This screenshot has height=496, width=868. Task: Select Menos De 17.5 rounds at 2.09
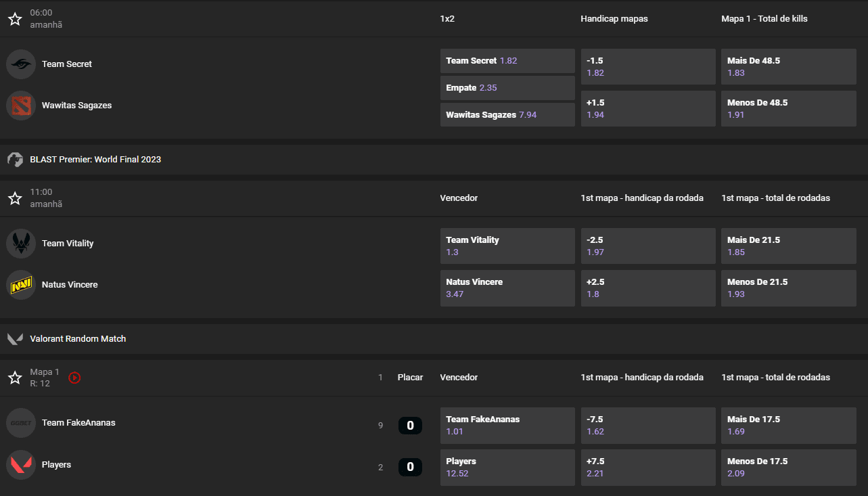789,467
